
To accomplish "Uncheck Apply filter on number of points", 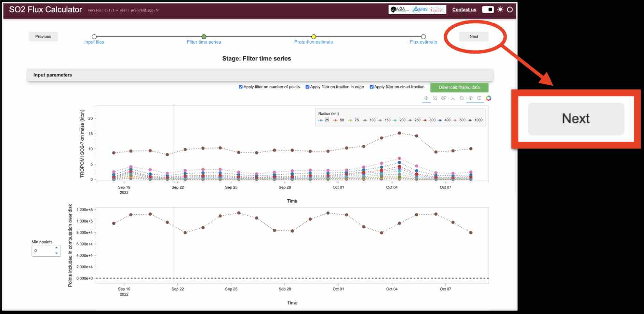I will point(241,87).
